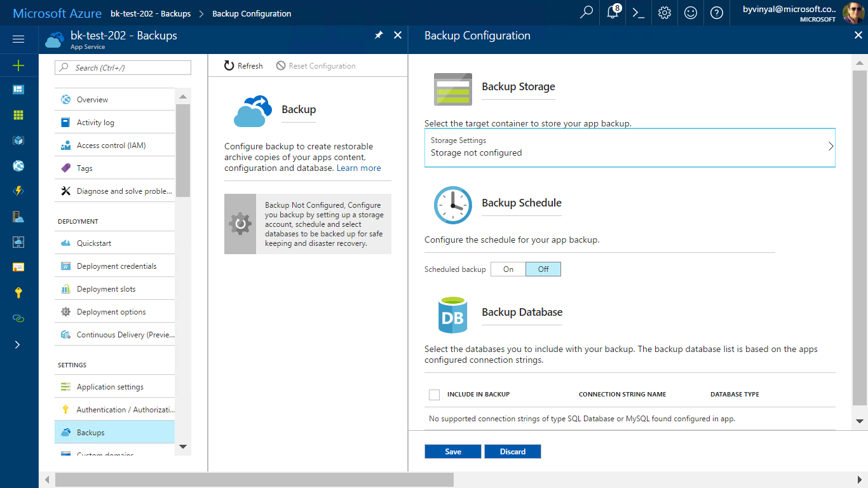Image resolution: width=868 pixels, height=488 pixels.
Task: Open the Cloud Shell console icon
Action: (638, 13)
